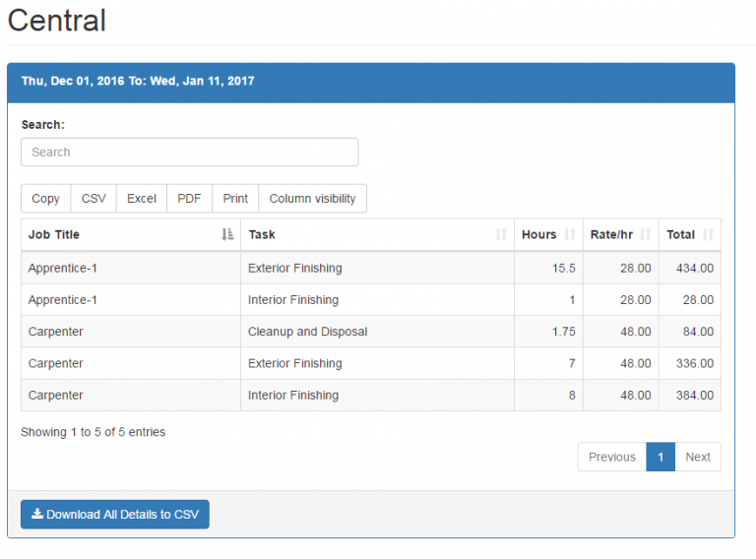Click the Central page heading
The width and height of the screenshot is (756, 559).
pyautogui.click(x=57, y=21)
